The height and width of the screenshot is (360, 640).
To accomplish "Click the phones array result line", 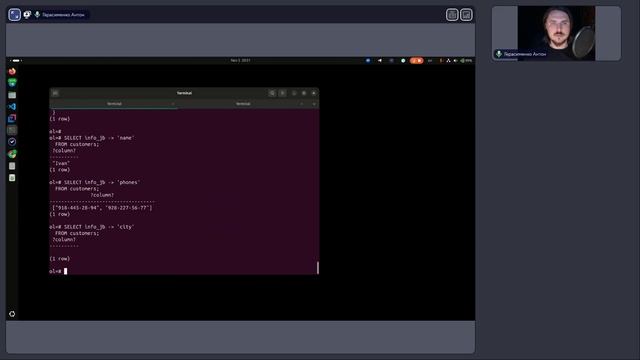I will [102, 208].
